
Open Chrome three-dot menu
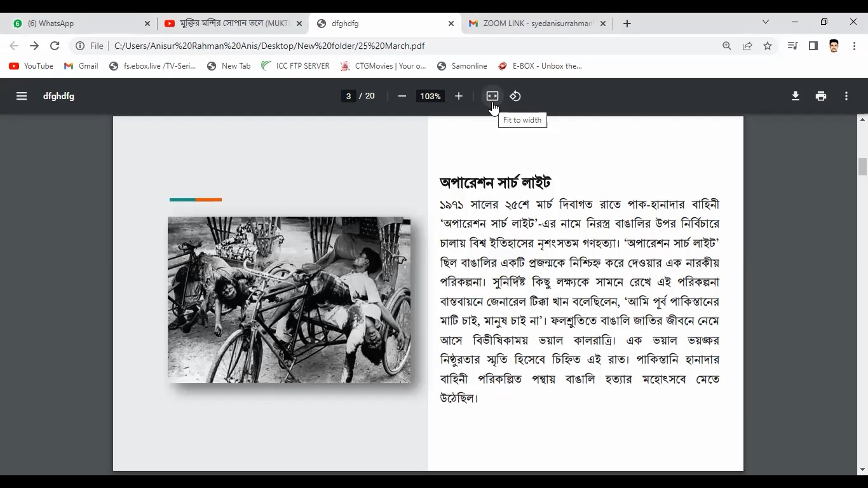tap(854, 46)
